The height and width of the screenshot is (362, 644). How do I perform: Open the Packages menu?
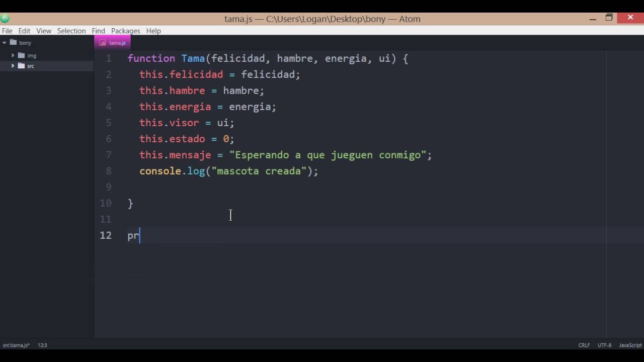[x=126, y=31]
